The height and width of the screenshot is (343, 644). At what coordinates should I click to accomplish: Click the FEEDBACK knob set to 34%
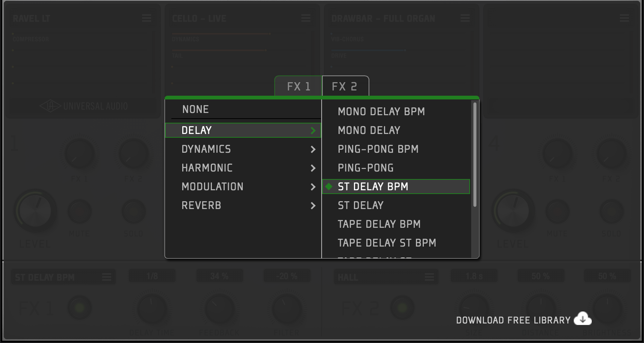click(x=219, y=308)
